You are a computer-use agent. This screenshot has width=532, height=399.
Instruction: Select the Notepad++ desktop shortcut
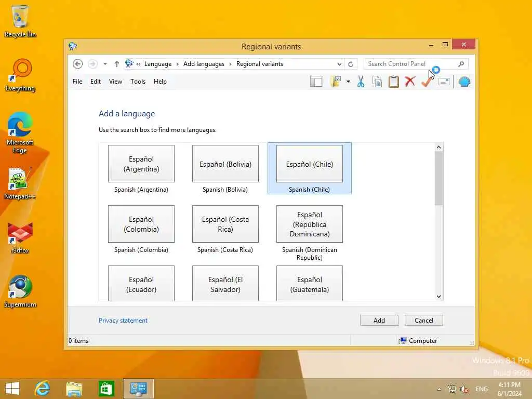pyautogui.click(x=19, y=183)
